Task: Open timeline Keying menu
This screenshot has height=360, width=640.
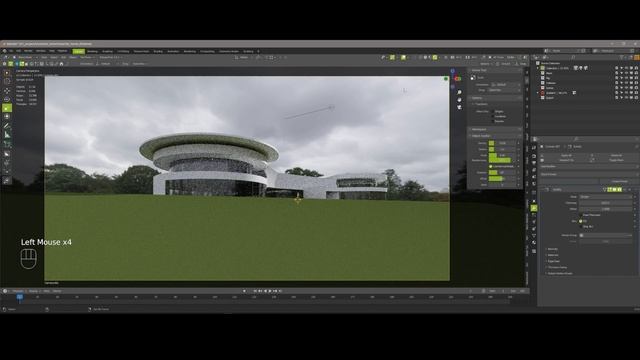Action: 33,291
